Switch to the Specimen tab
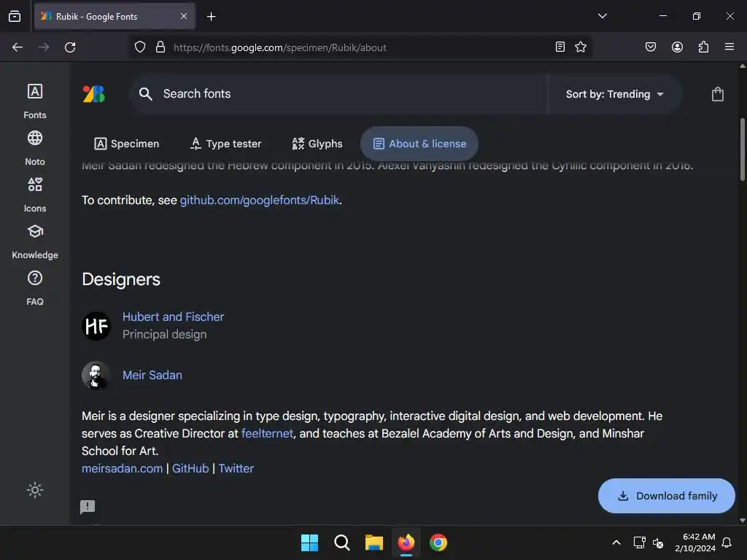Screen dimensions: 747x560 [127, 144]
